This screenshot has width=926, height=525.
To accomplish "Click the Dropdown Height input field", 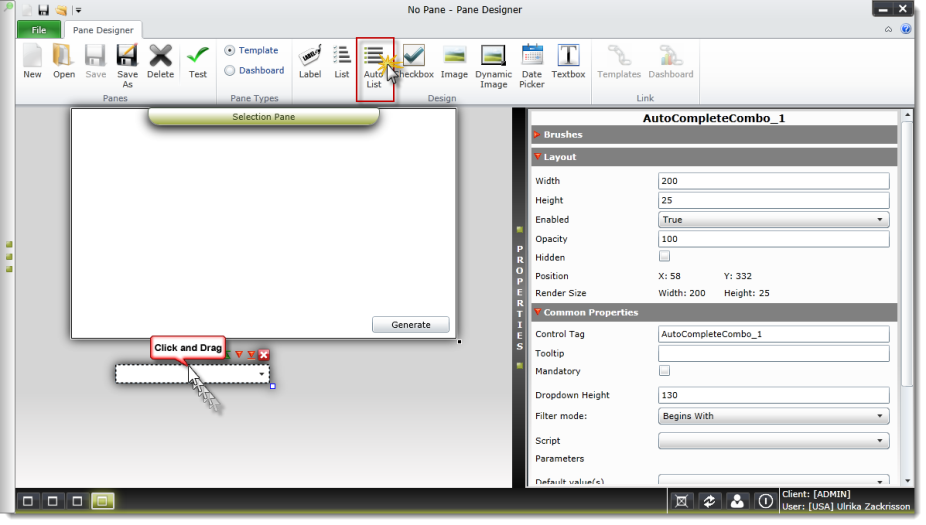I will click(x=773, y=395).
